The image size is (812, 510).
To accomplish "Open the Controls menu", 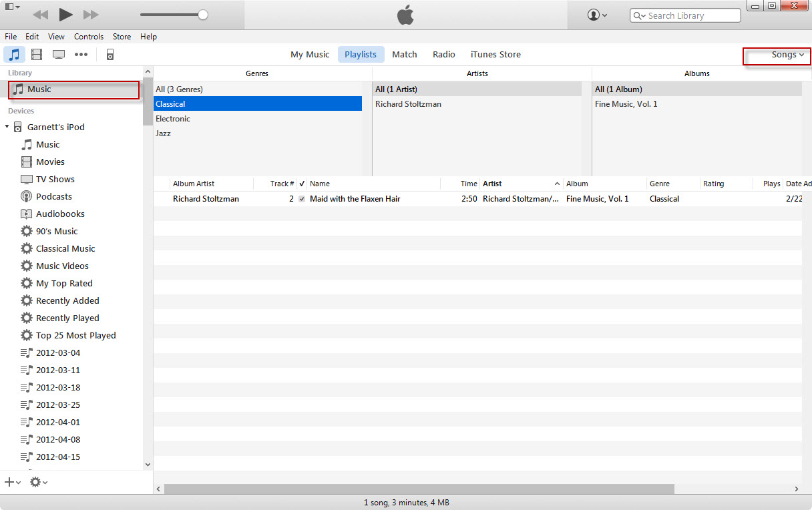I will point(89,37).
